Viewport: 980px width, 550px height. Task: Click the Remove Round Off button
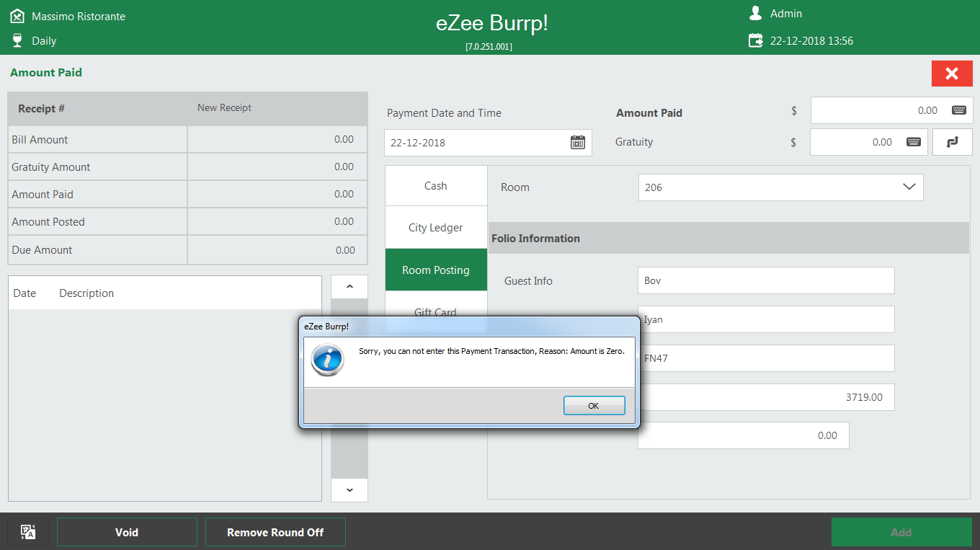[x=275, y=532]
